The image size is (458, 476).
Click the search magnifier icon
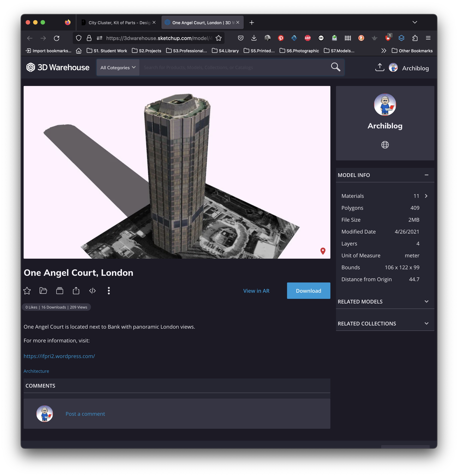(x=335, y=67)
